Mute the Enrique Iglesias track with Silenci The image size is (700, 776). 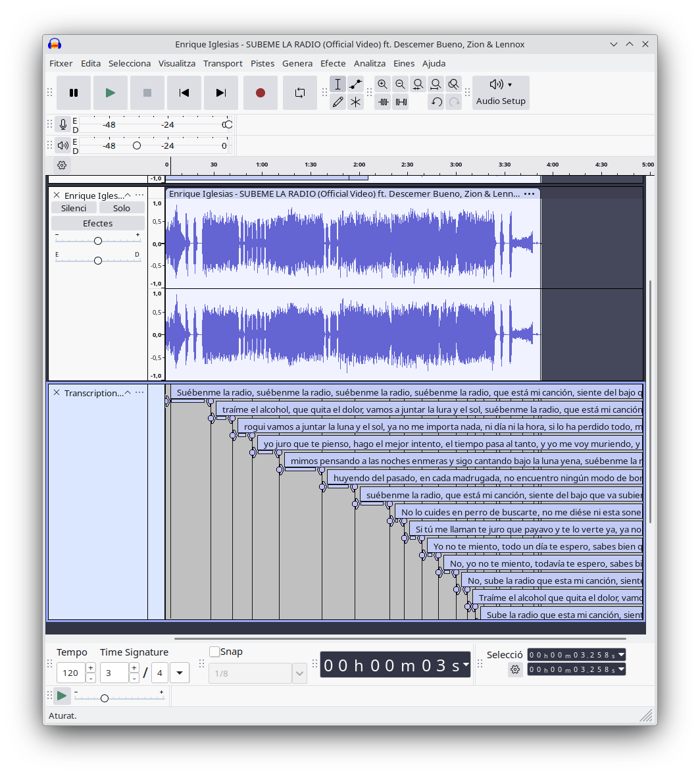pos(74,208)
